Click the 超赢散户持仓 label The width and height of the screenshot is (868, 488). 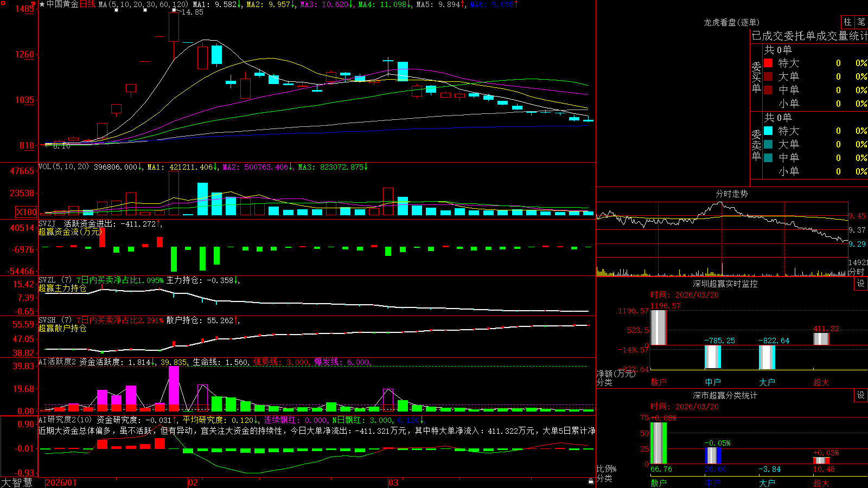62,328
